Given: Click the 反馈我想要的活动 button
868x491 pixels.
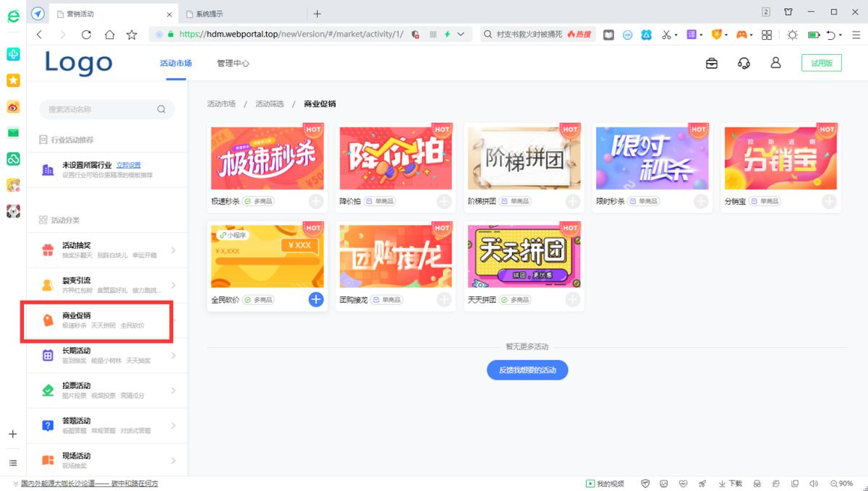Looking at the screenshot, I should (x=527, y=370).
